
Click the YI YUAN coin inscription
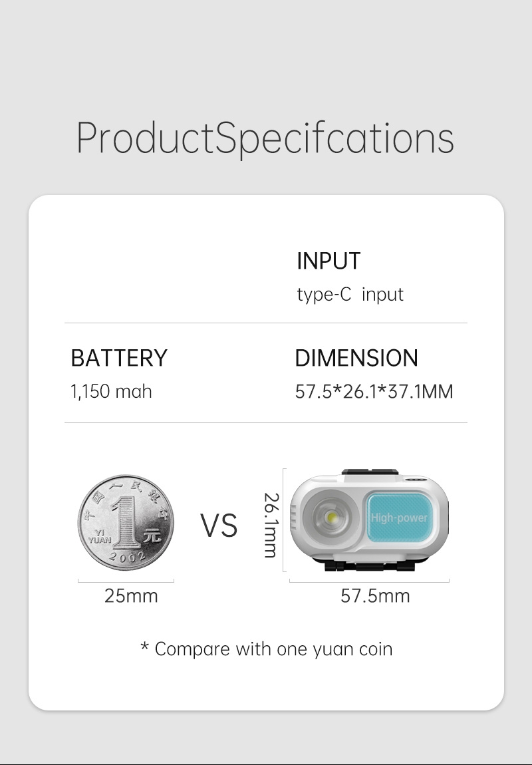100,536
